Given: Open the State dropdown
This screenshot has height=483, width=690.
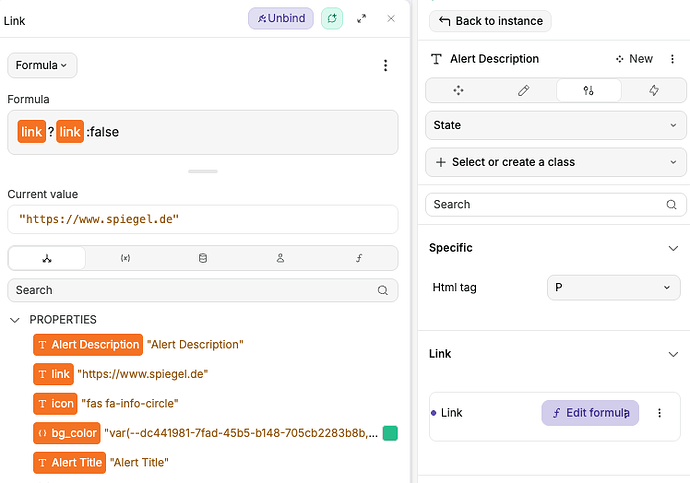Looking at the screenshot, I should (x=556, y=125).
